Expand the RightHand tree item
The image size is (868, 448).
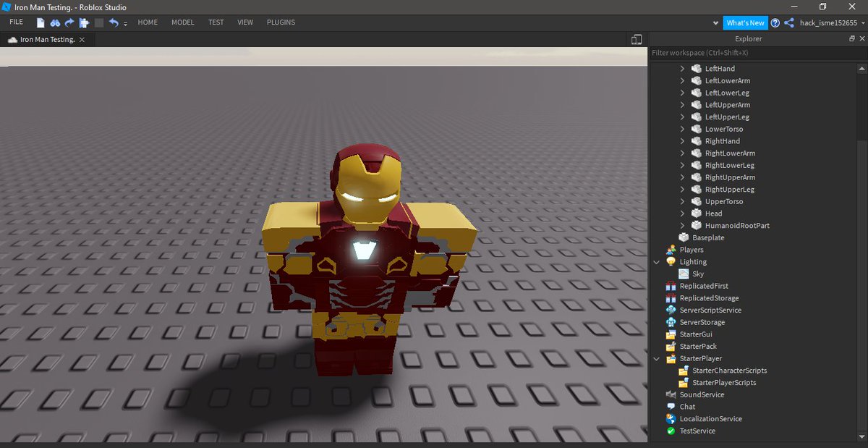click(x=682, y=141)
